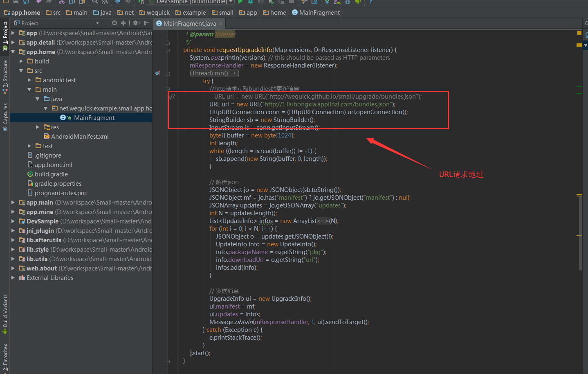Open the Project view type dropdown
Image resolution: width=588 pixels, height=374 pixels.
pyautogui.click(x=97, y=23)
